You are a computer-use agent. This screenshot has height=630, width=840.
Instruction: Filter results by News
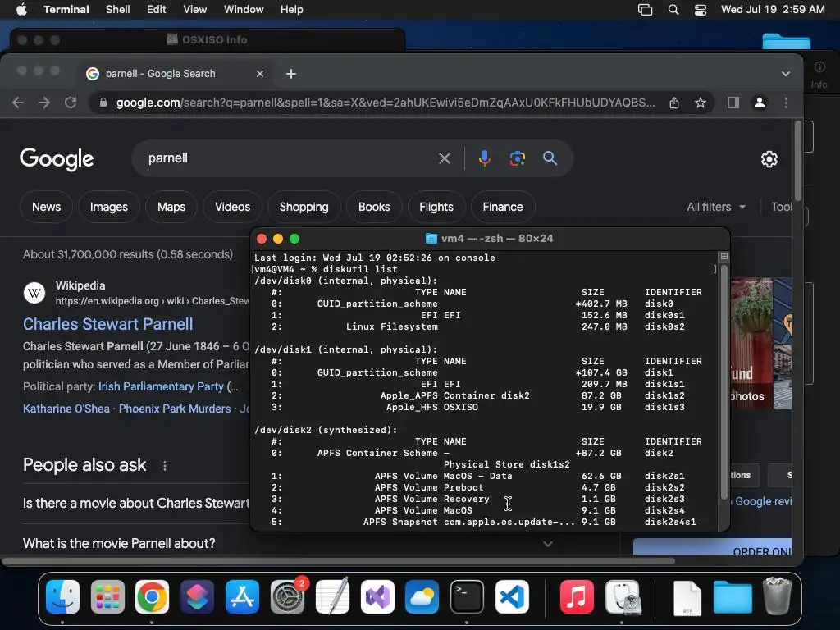coord(46,207)
